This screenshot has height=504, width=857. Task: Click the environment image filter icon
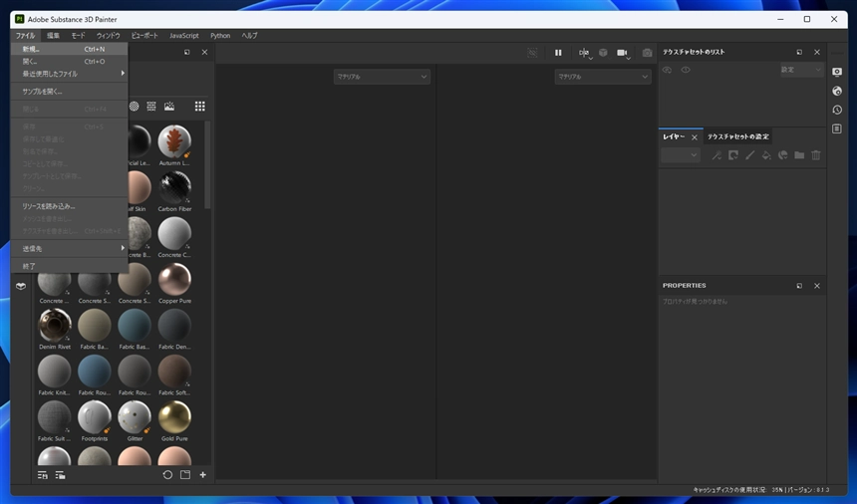[169, 106]
